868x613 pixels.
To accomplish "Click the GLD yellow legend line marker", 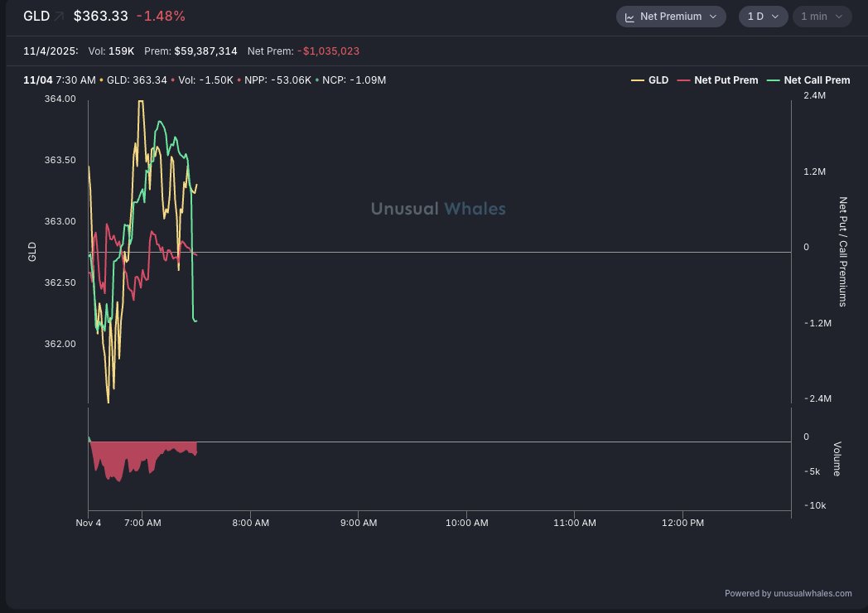I will coord(638,80).
